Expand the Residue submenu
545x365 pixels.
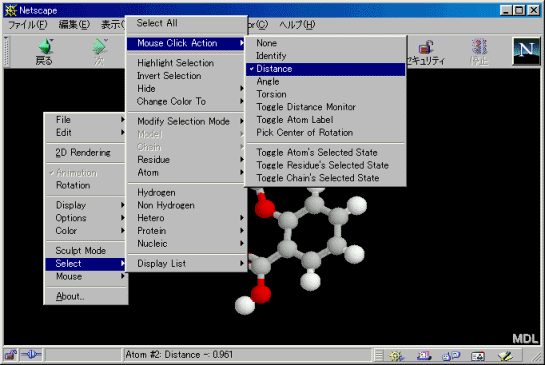click(x=186, y=160)
